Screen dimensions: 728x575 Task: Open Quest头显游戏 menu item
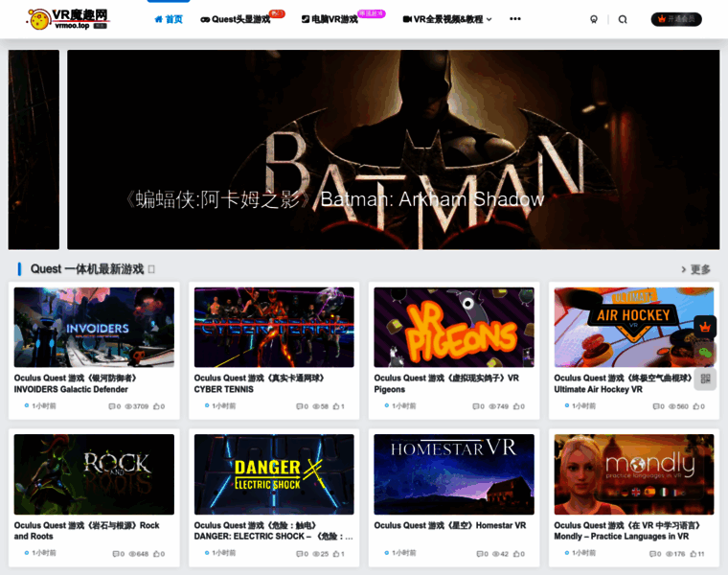(235, 19)
